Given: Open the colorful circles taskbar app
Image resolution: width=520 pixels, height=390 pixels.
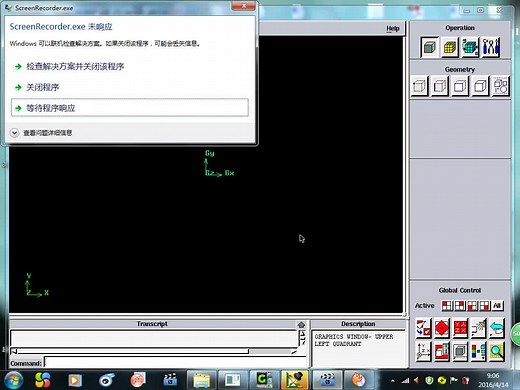Looking at the screenshot, I should click(x=43, y=380).
